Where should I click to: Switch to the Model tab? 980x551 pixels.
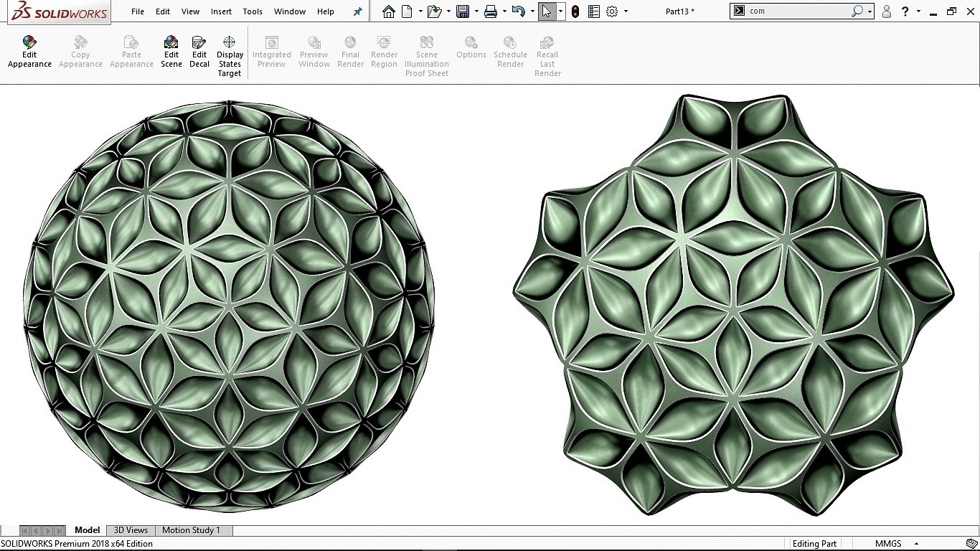pyautogui.click(x=87, y=530)
